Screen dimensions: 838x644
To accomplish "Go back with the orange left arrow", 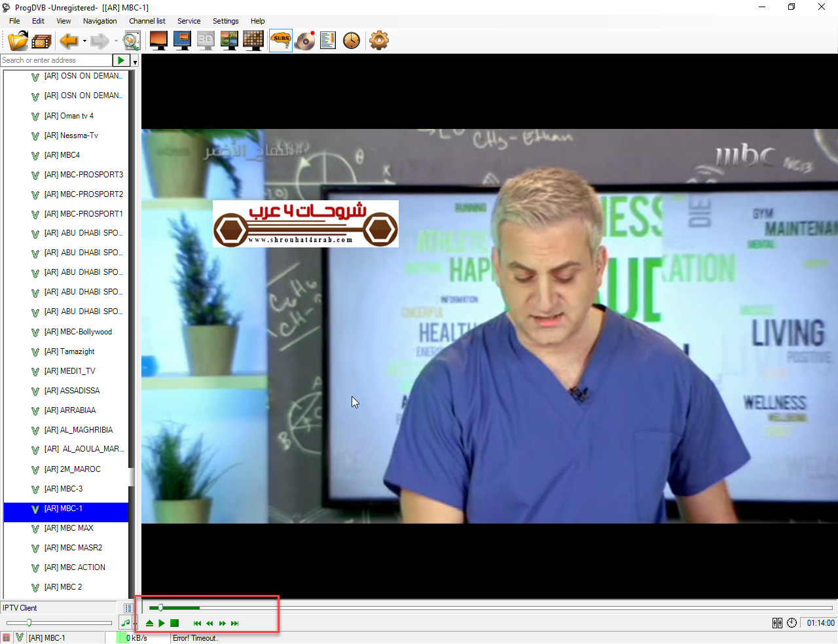I will [x=69, y=41].
